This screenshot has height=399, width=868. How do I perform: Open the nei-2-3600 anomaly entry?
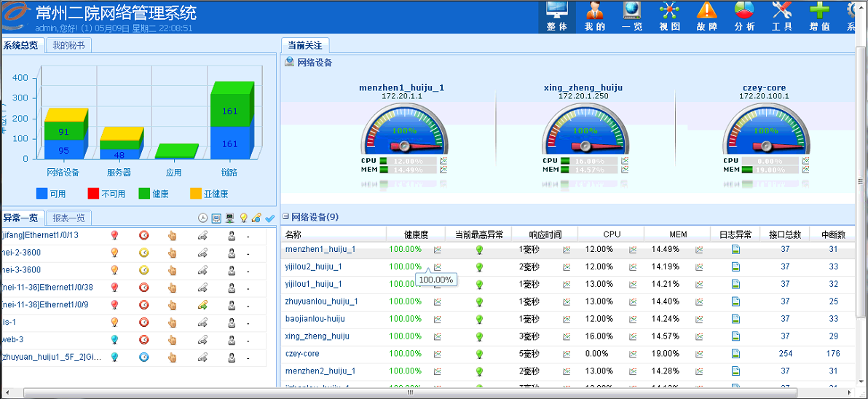21,253
